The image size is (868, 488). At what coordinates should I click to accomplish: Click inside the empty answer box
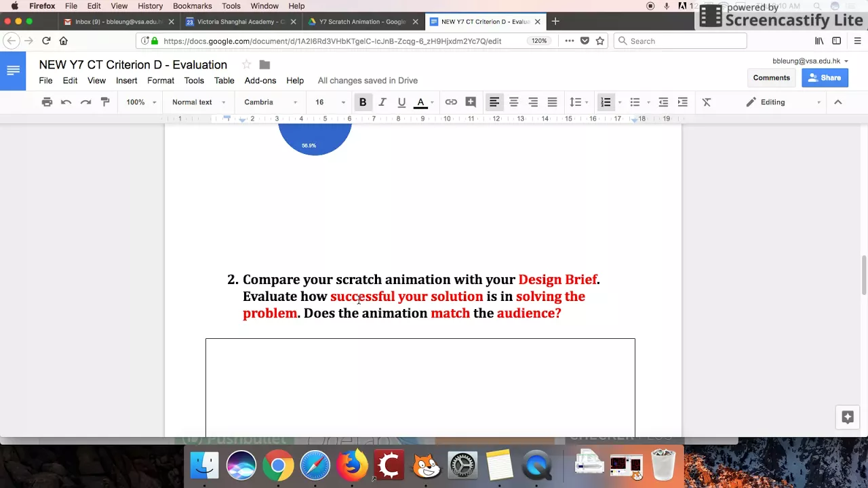click(420, 388)
